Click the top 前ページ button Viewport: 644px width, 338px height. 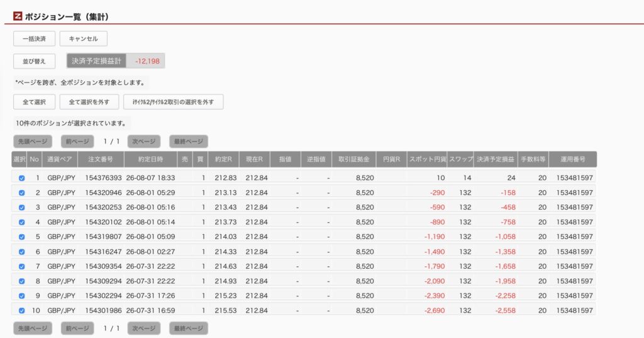[77, 142]
